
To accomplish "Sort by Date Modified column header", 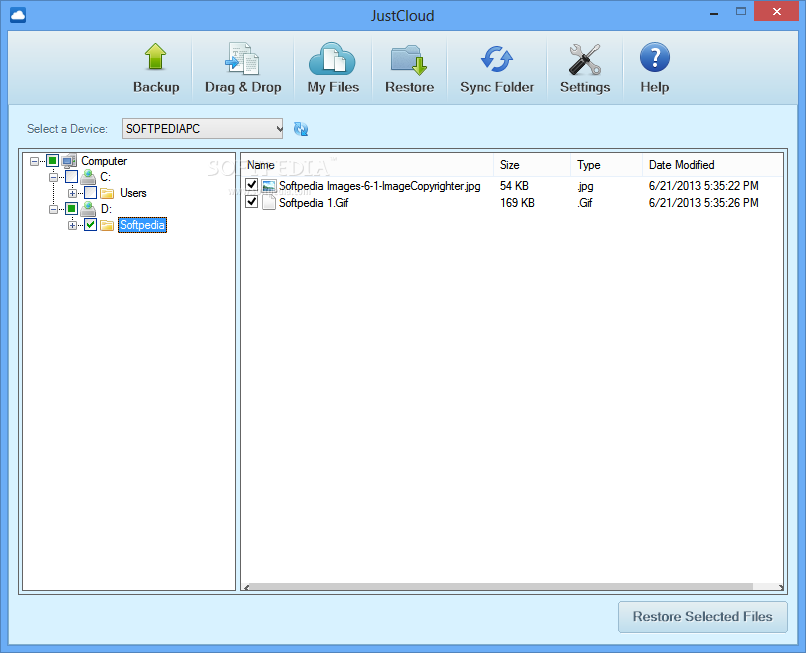I will [712, 165].
